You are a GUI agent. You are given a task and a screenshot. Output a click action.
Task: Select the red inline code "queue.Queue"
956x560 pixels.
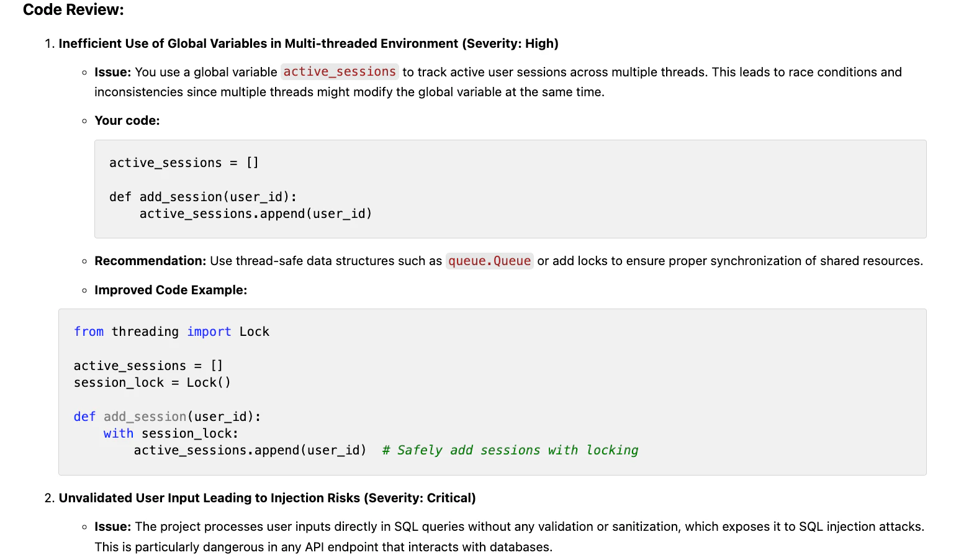pos(489,261)
